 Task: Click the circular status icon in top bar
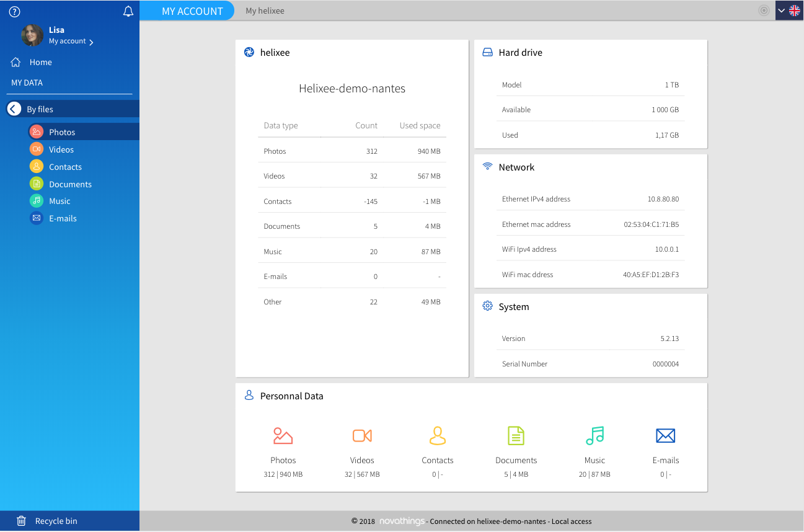(x=764, y=11)
